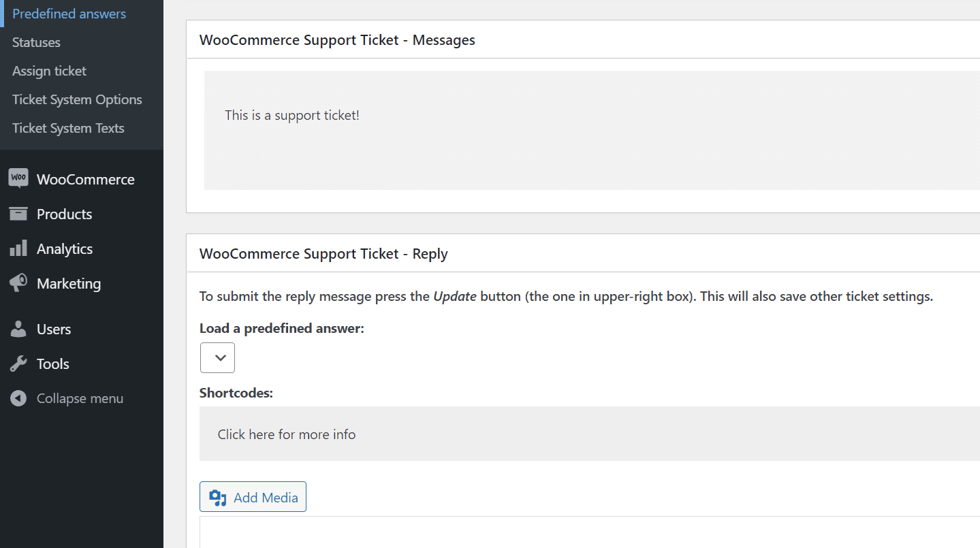Click the Collapse menu arrow icon
980x548 pixels.
tap(18, 398)
